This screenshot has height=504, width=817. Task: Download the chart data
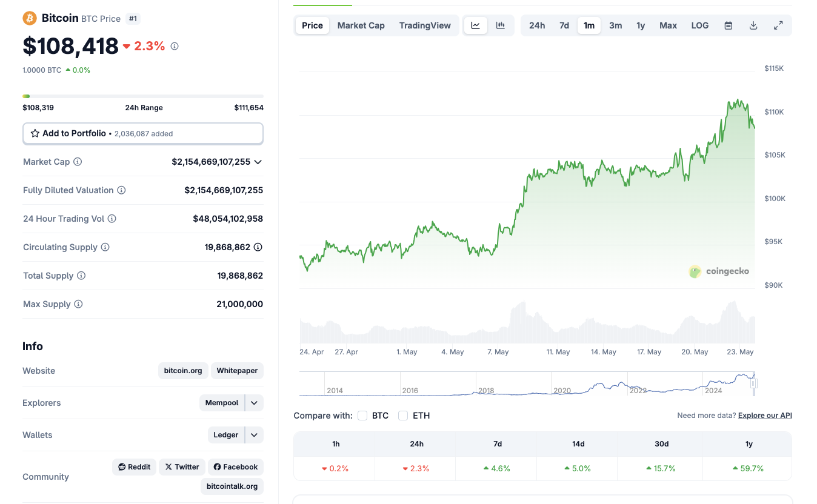(x=753, y=25)
